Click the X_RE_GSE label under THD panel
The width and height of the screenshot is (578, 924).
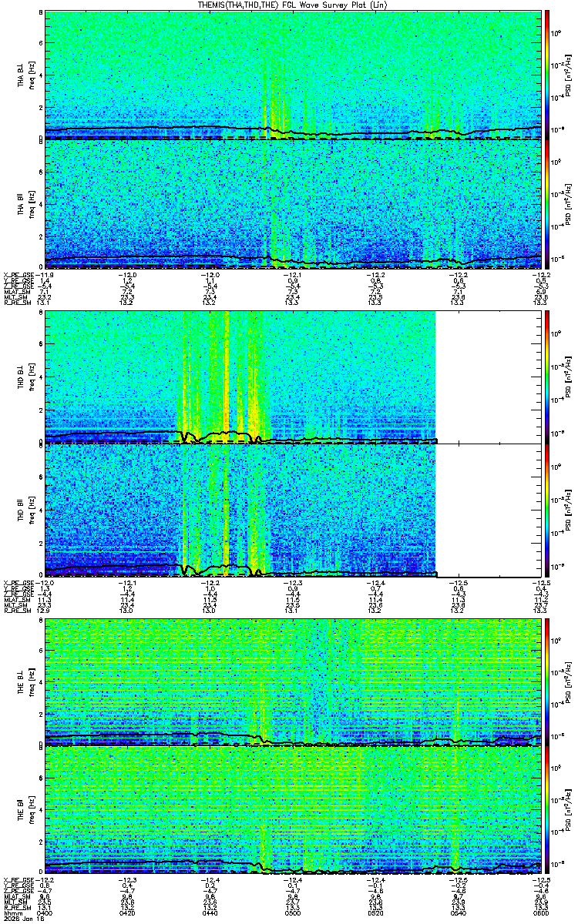[x=18, y=583]
